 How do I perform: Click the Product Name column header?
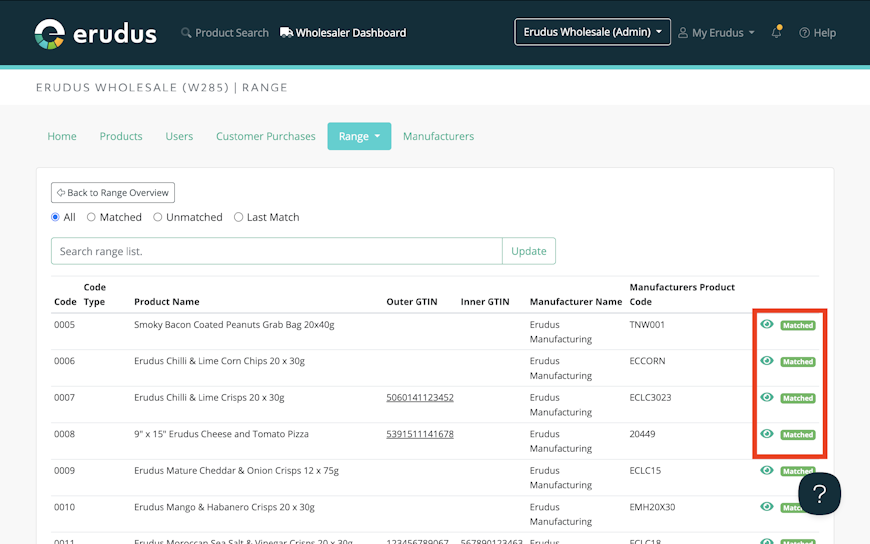coord(166,302)
